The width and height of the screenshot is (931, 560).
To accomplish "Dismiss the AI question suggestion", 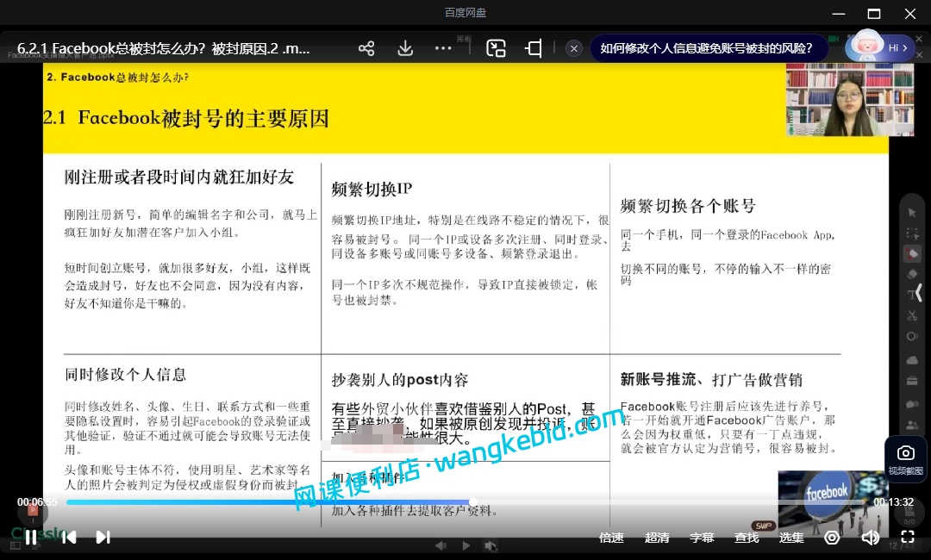I will (x=573, y=48).
